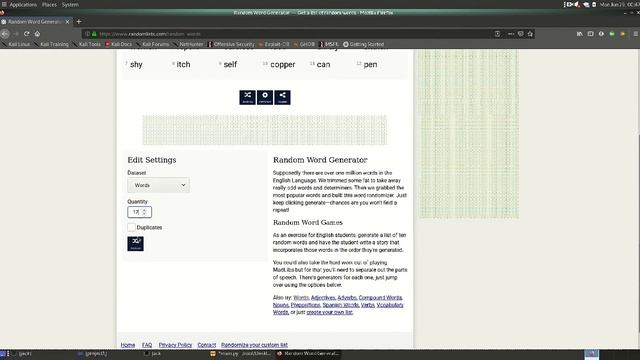Click the green padlock site info icon
Image resolution: width=640 pixels, height=360 pixels.
tap(94, 34)
